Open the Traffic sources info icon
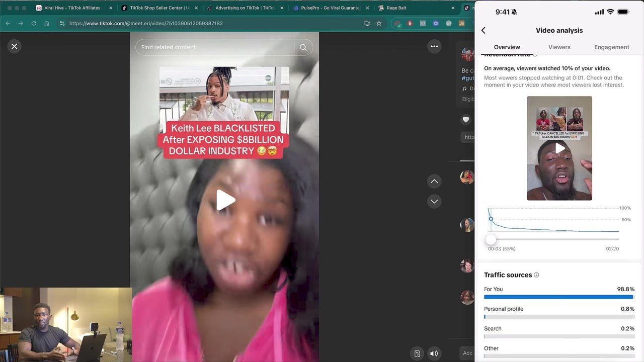The image size is (644, 362). click(536, 275)
